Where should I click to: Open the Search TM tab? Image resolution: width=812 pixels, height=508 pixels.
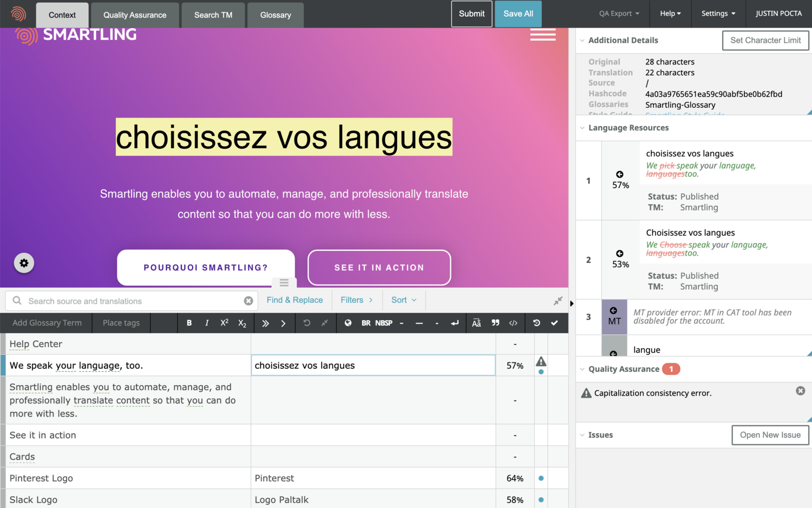click(x=213, y=15)
